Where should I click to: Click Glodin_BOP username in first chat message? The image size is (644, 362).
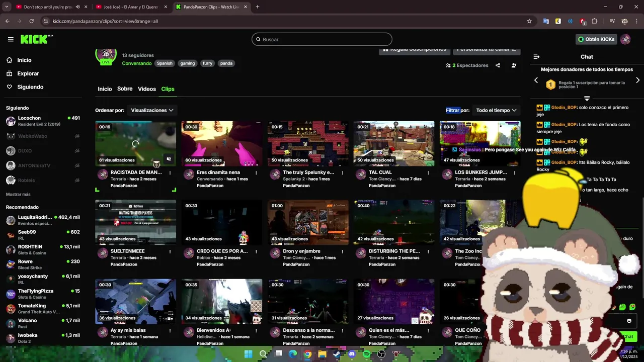pyautogui.click(x=564, y=108)
